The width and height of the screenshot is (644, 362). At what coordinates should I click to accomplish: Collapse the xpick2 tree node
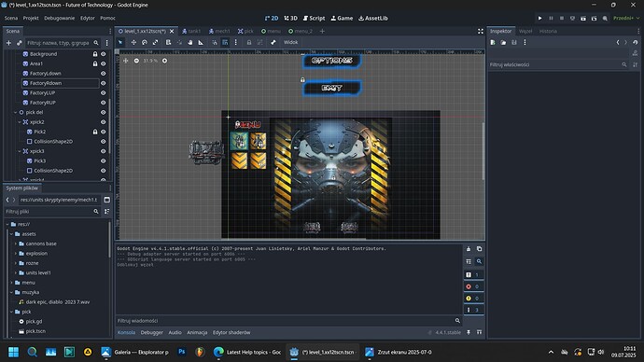pyautogui.click(x=20, y=122)
